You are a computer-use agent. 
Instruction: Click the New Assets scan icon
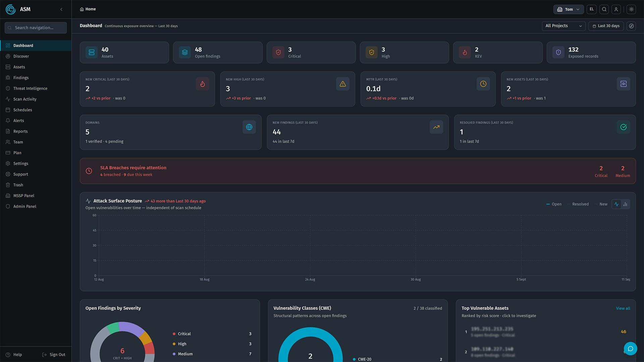point(624,84)
